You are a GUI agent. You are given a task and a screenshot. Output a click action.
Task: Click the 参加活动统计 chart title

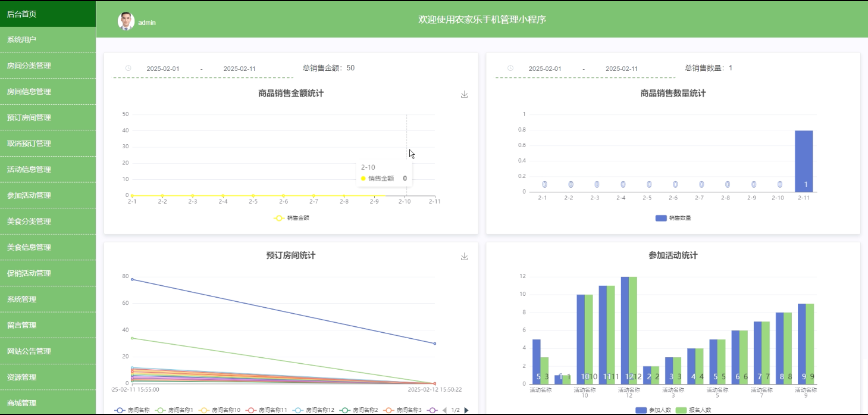pyautogui.click(x=673, y=255)
